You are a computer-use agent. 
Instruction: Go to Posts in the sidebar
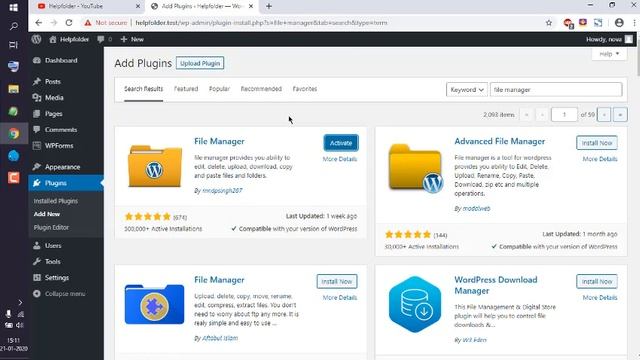[x=52, y=82]
